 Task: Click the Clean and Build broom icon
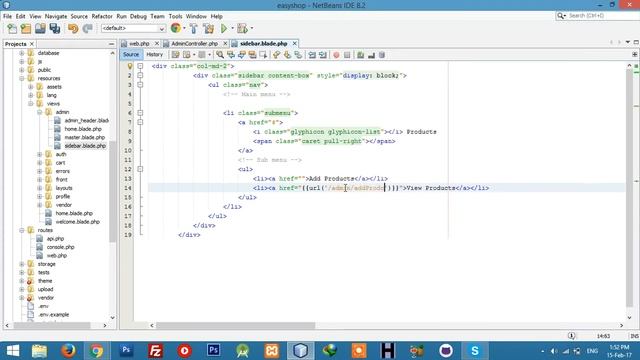(209, 28)
